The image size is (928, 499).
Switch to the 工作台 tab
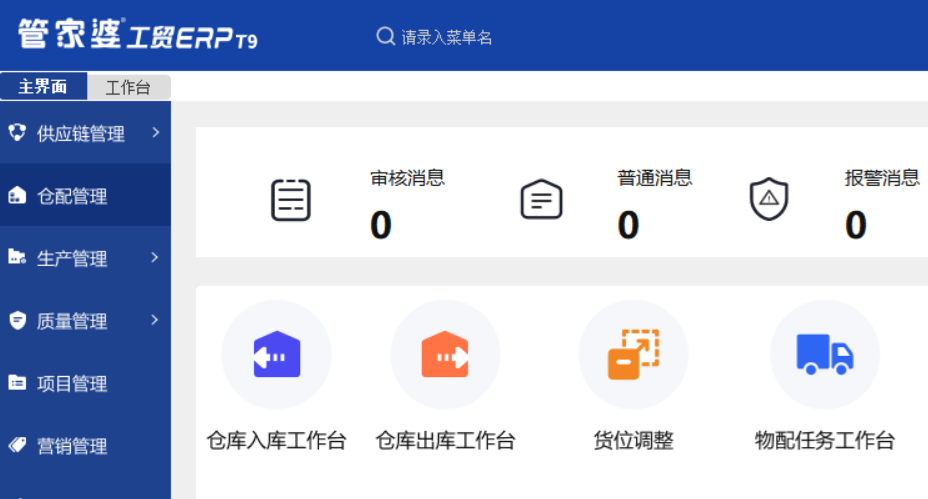pyautogui.click(x=128, y=88)
